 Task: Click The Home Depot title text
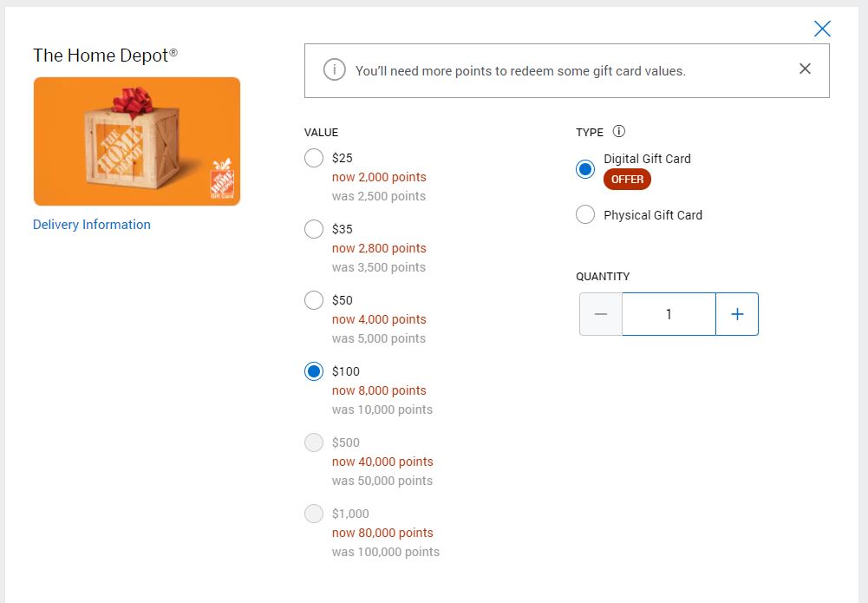(x=105, y=56)
